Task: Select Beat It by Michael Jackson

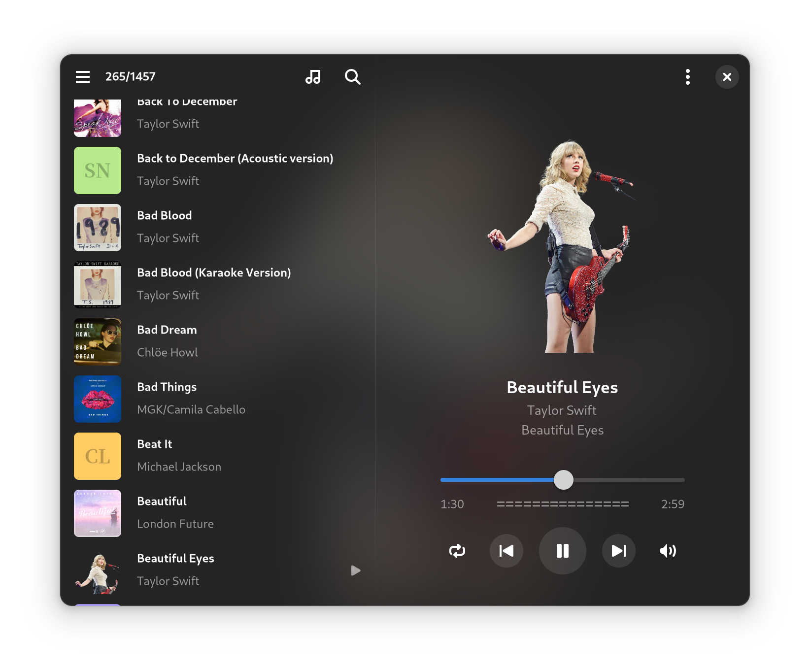Action: [x=218, y=456]
